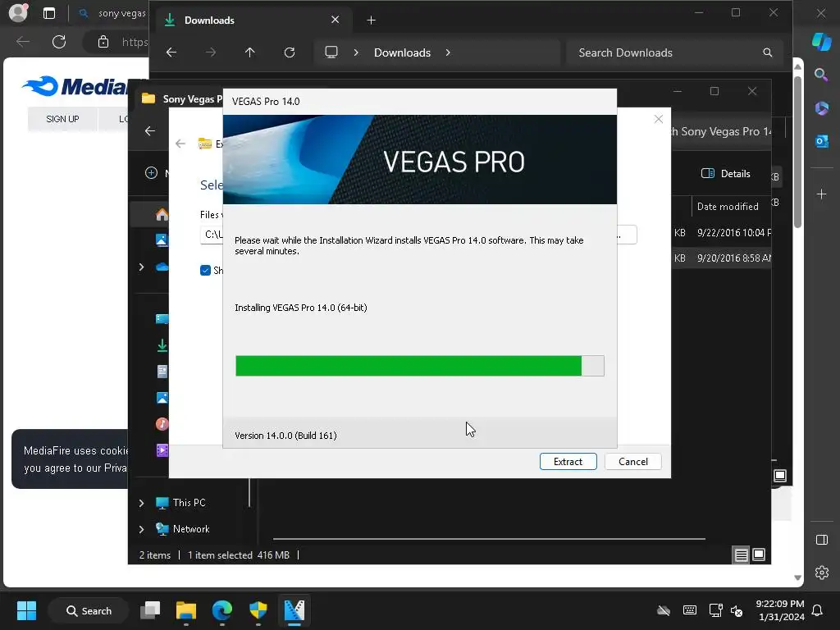Select Network in navigation pane

point(191,529)
